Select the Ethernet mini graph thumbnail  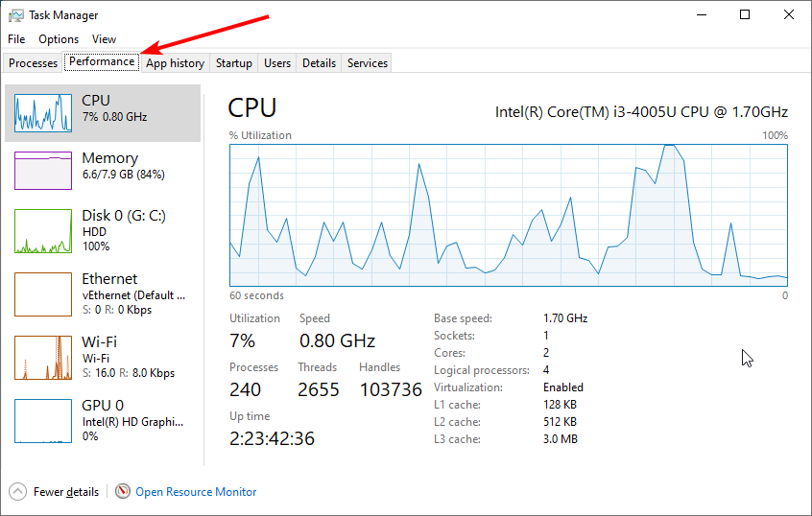(43, 294)
